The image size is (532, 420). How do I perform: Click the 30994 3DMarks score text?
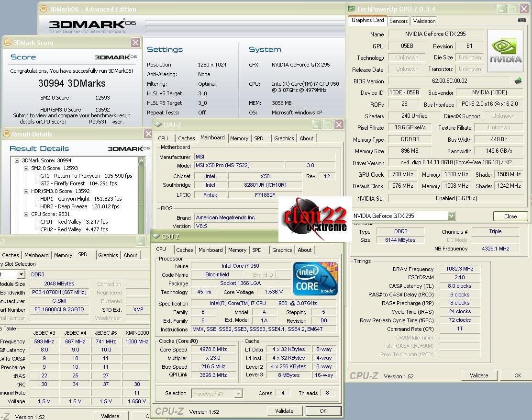coord(72,83)
